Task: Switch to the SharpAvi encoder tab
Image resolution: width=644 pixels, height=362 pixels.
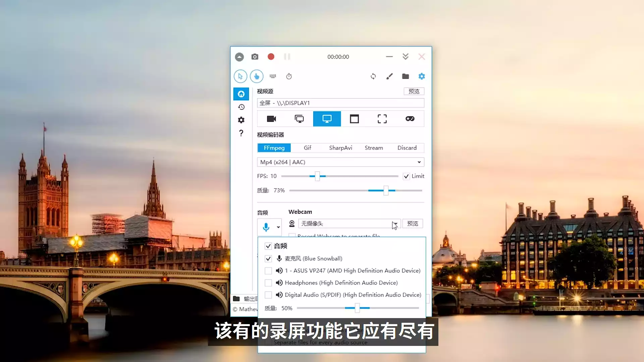Action: 340,148
